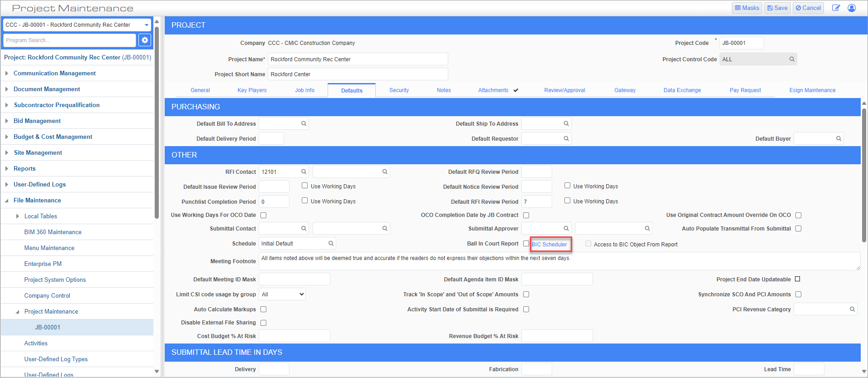
Task: Check the Auto Calculate Markups box
Action: (264, 309)
